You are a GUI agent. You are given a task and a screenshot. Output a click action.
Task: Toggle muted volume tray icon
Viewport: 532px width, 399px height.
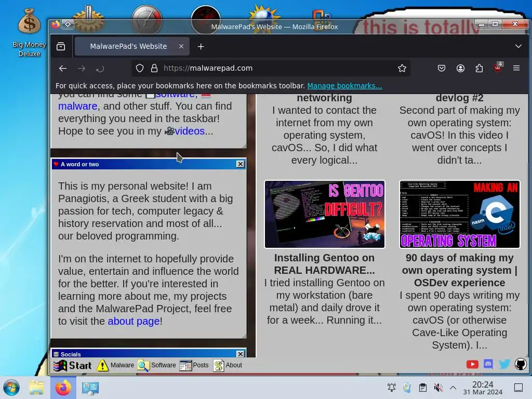coord(438,388)
